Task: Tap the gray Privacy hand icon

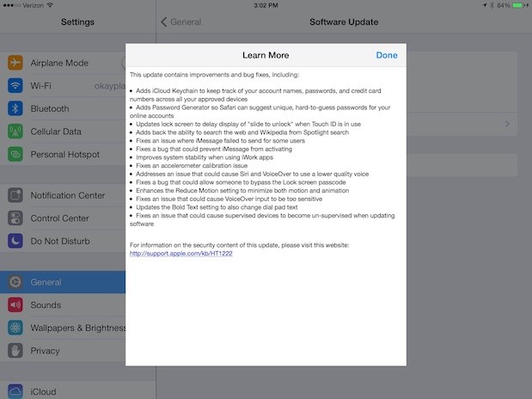Action: (x=15, y=350)
